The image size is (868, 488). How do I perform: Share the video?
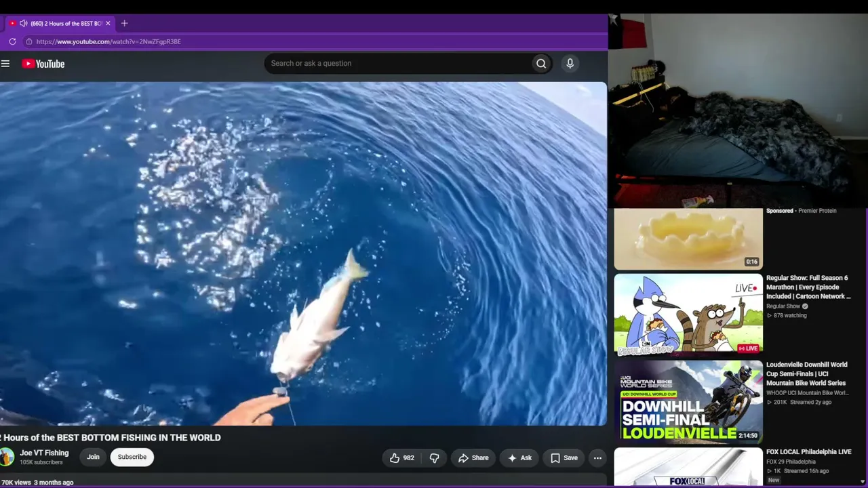(x=473, y=458)
